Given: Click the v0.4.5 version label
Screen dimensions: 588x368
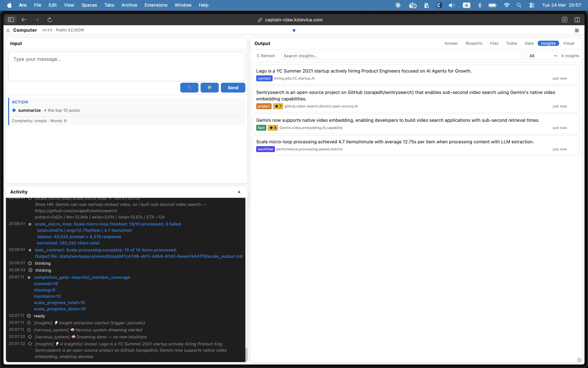Looking at the screenshot, I should [47, 30].
